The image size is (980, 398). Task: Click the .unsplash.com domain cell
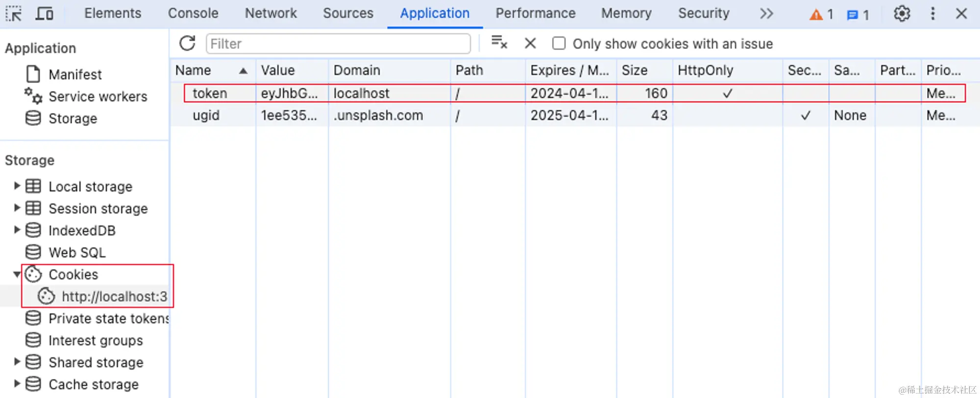pyautogui.click(x=378, y=116)
